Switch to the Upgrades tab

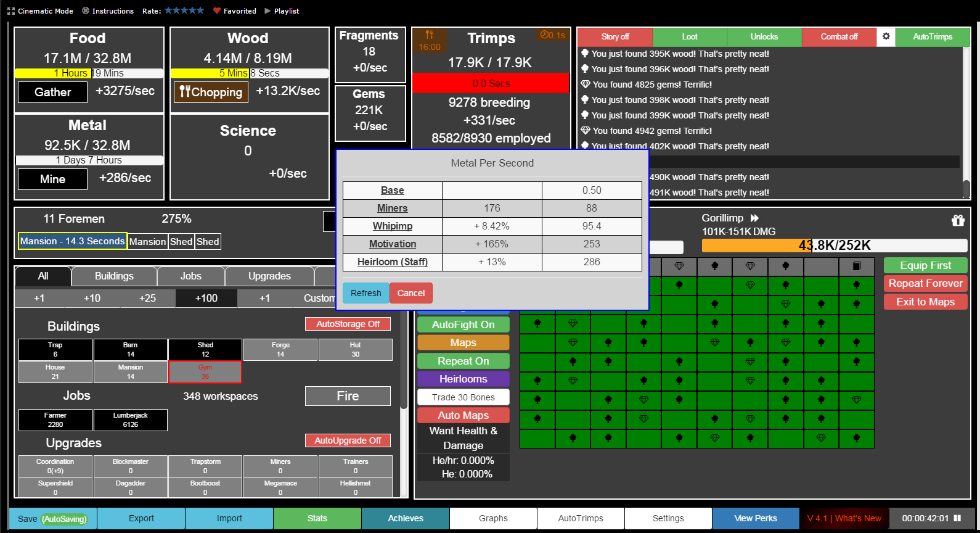(x=269, y=276)
